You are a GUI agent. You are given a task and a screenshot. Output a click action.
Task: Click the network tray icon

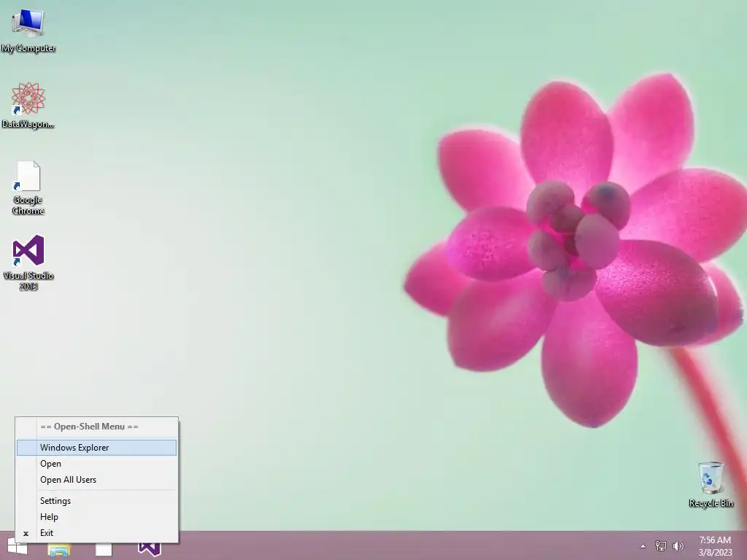click(x=661, y=545)
